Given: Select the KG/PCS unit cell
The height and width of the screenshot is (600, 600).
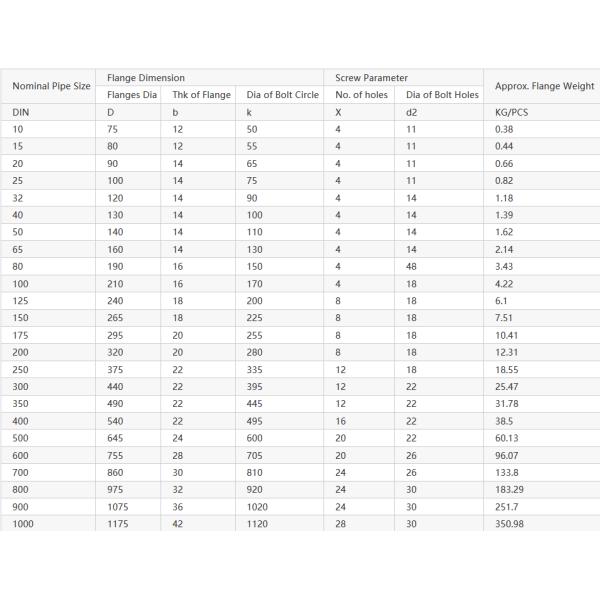Looking at the screenshot, I should [x=510, y=113].
